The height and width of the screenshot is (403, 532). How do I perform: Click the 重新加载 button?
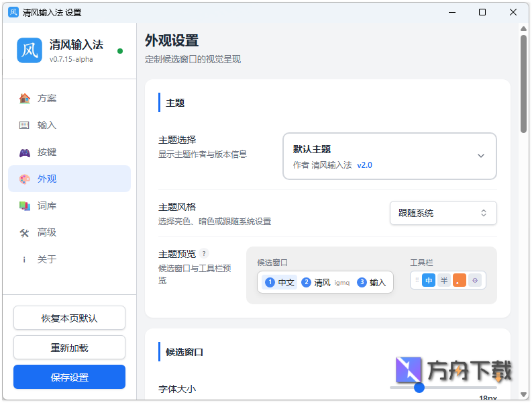click(x=69, y=348)
